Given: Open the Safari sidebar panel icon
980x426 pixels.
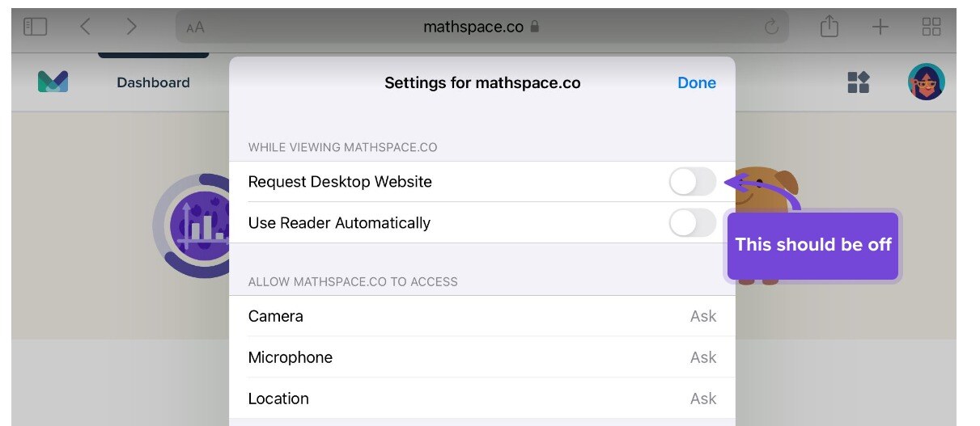Looking at the screenshot, I should pos(36,27).
